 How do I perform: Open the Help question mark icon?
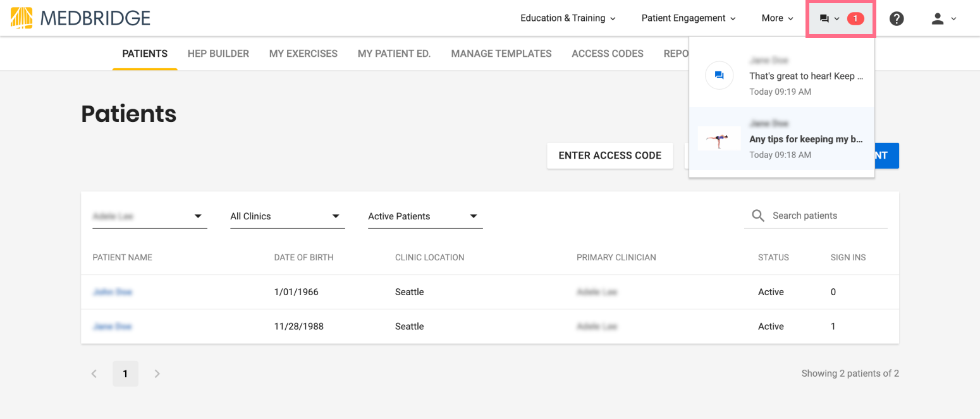[x=897, y=18]
